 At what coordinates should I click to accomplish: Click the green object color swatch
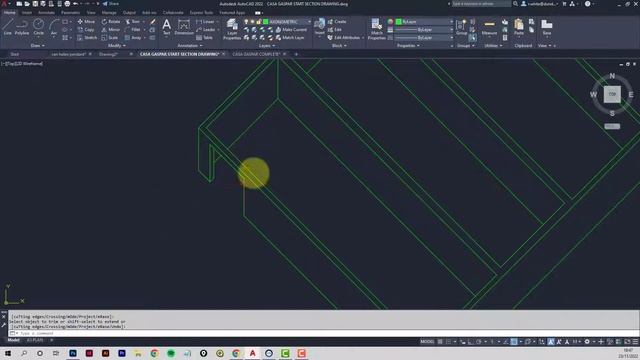(399, 22)
